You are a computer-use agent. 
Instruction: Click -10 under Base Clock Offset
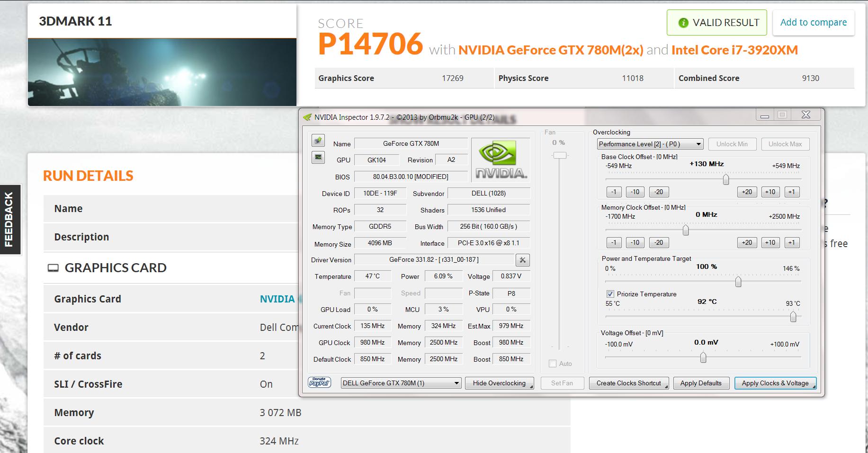pos(635,192)
